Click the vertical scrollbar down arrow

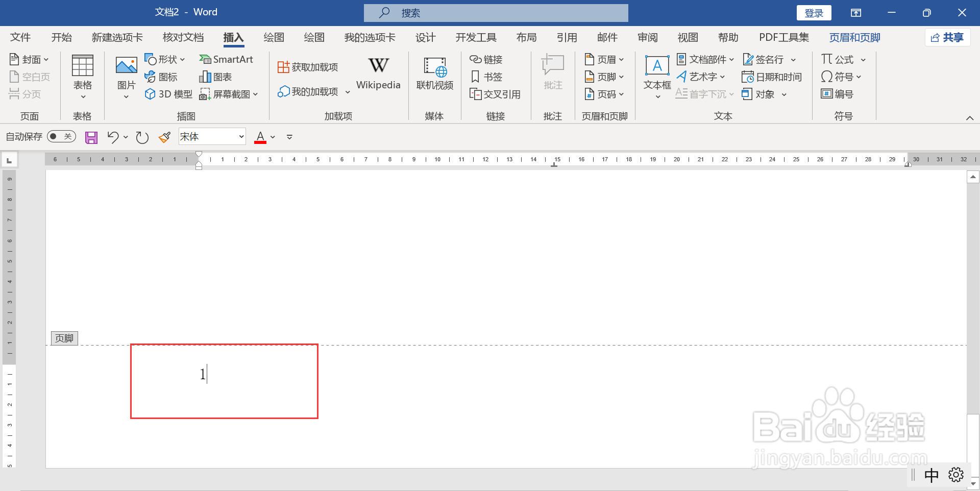click(x=973, y=483)
